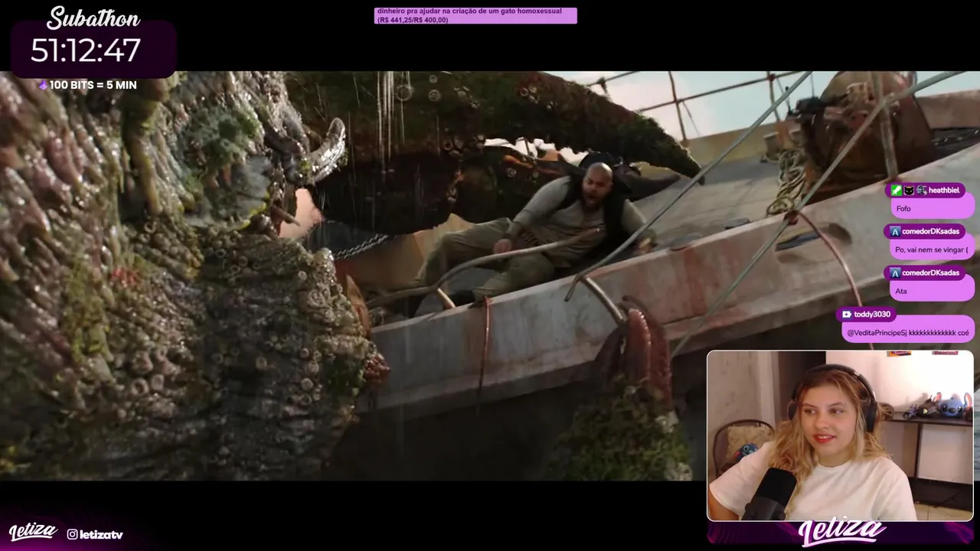Click the Letiza script logo at bottom left
The image size is (980, 551).
(33, 532)
